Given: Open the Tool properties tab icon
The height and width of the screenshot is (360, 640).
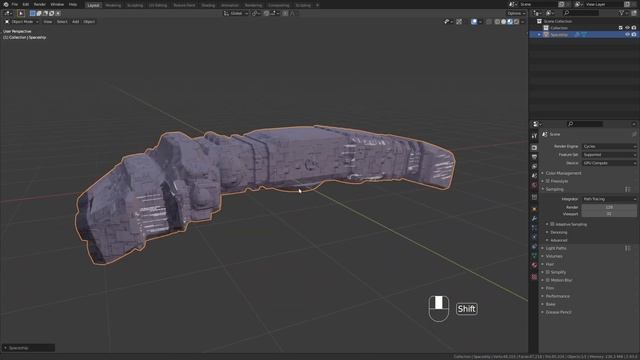Looking at the screenshot, I should click(534, 136).
